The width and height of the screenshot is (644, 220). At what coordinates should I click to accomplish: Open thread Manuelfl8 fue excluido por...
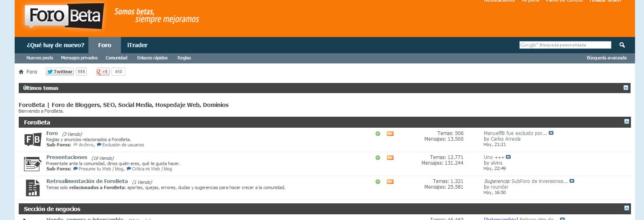tap(515, 133)
